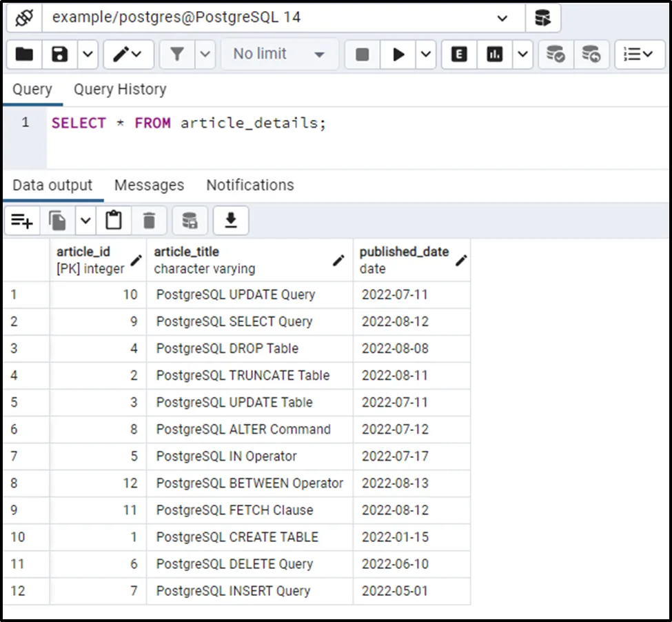The width and height of the screenshot is (672, 622).
Task: Switch to the Query History tab
Action: coord(120,90)
